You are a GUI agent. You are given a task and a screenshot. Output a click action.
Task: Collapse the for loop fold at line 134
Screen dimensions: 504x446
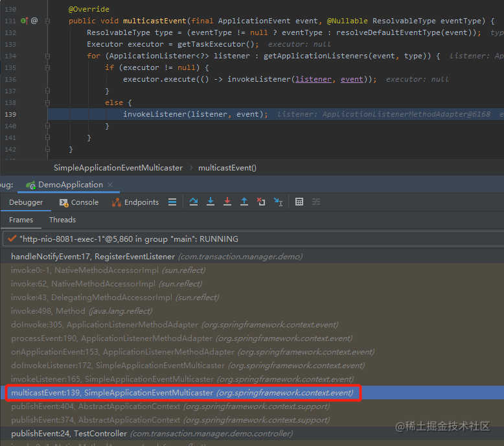tap(47, 56)
